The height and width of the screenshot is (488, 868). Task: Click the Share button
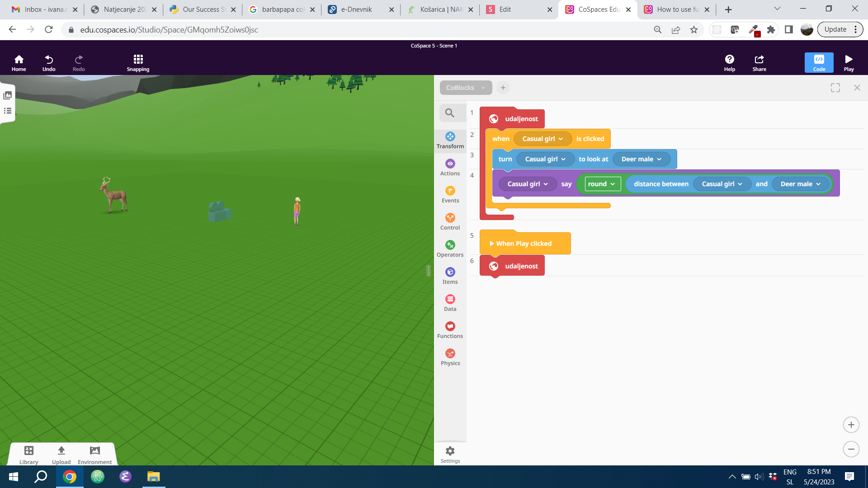[x=759, y=63]
